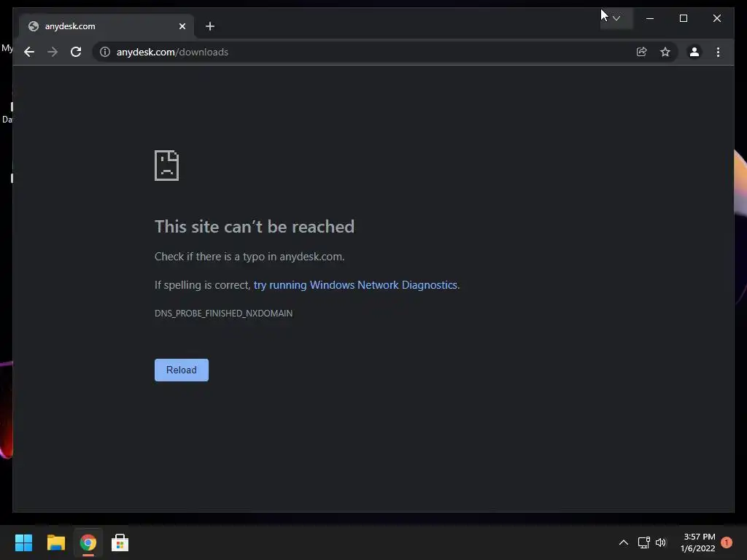Click the This site can't be reached heading

coord(255,227)
